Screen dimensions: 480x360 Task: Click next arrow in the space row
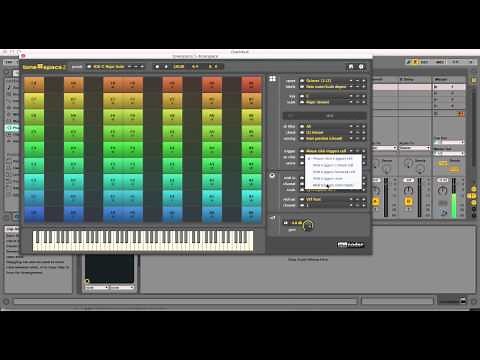364,81
